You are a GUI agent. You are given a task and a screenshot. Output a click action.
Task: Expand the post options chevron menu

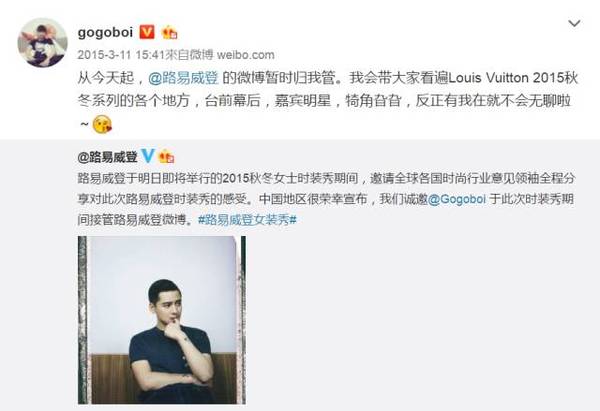click(x=574, y=24)
